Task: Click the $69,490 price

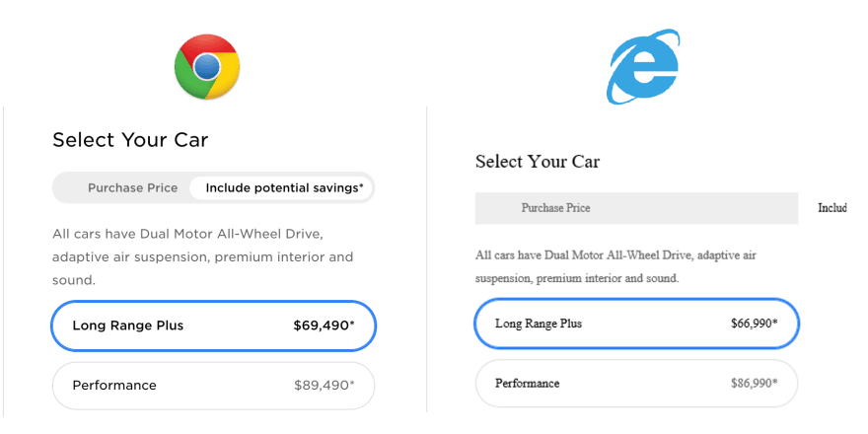Action: (324, 325)
